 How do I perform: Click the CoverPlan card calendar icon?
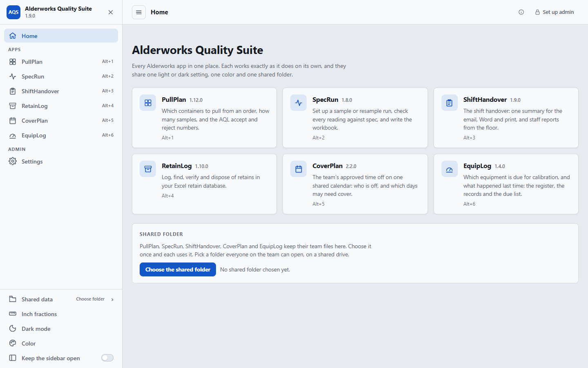(x=298, y=169)
